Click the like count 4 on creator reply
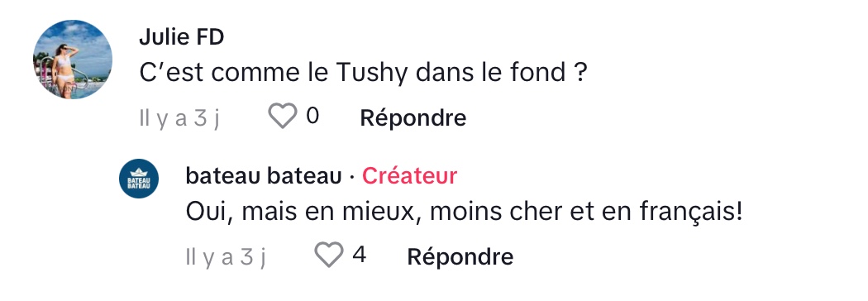 [359, 255]
